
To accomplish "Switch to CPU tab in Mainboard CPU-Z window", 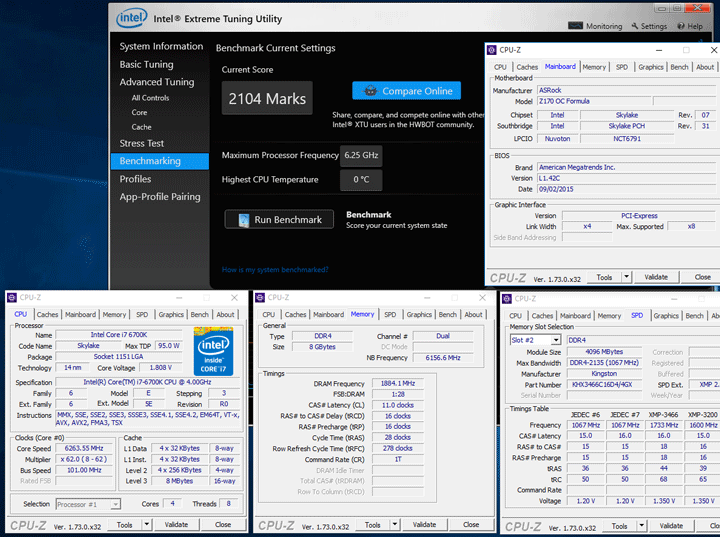I will (500, 67).
